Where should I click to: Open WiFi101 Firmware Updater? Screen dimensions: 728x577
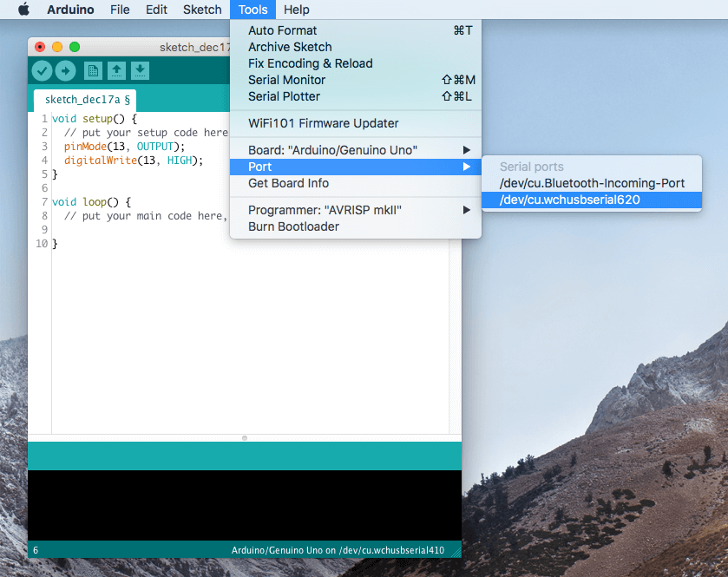[323, 123]
